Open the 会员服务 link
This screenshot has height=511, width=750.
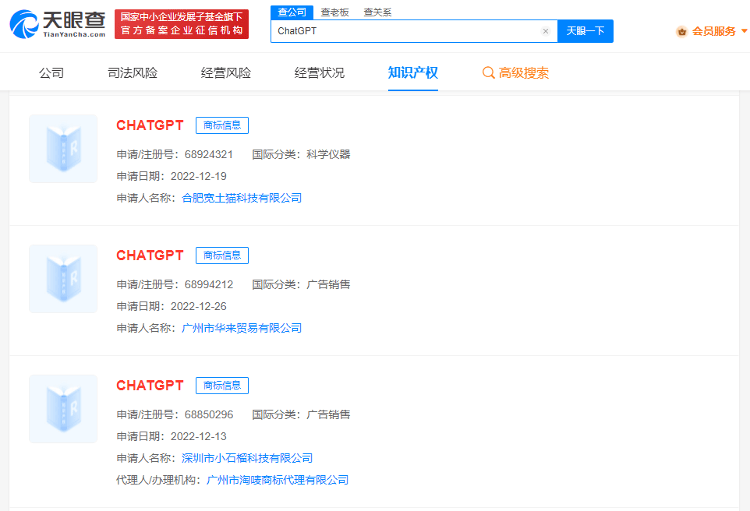click(714, 32)
